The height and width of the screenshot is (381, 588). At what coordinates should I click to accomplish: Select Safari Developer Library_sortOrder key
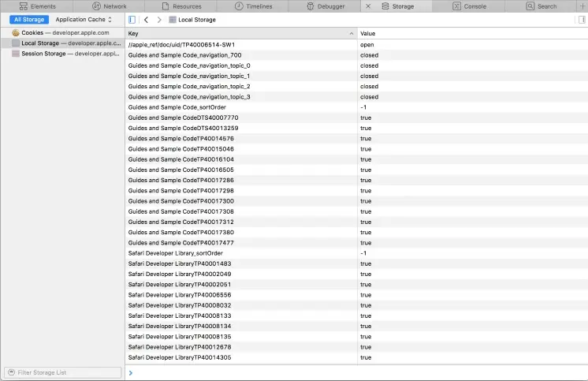pos(176,253)
